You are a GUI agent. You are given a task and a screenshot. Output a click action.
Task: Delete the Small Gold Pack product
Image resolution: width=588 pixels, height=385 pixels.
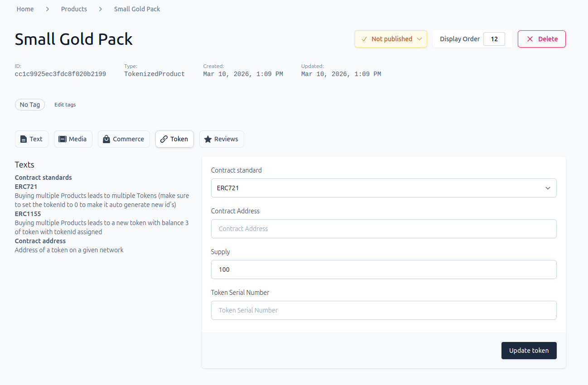click(x=542, y=39)
